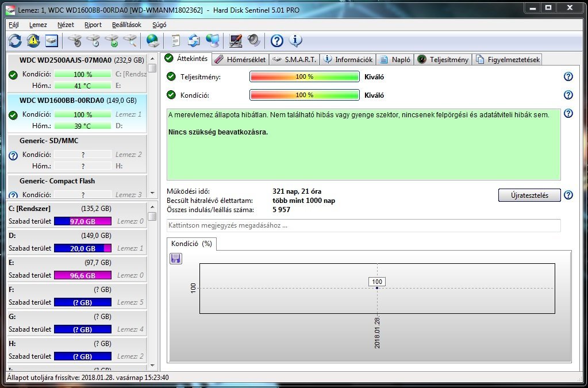The width and height of the screenshot is (588, 388).
Task: Click the partition list scroll down arrow
Action: (152, 365)
